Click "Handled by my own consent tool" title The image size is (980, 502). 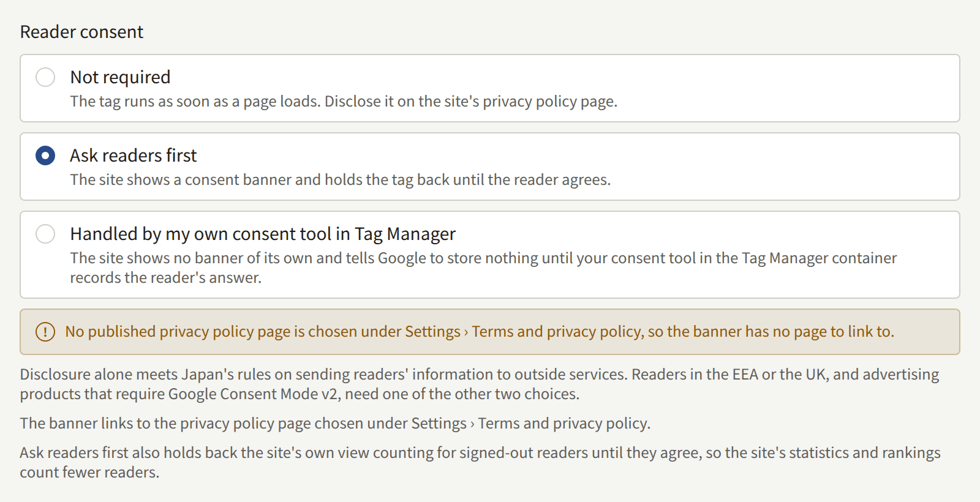click(263, 234)
